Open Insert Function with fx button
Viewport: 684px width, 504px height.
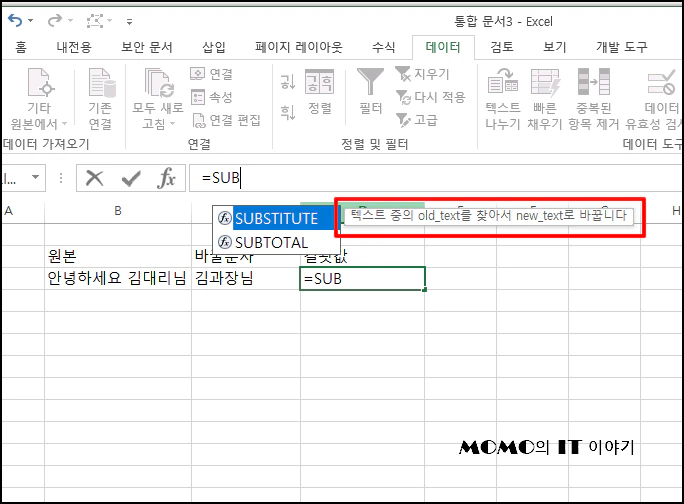pyautogui.click(x=166, y=178)
